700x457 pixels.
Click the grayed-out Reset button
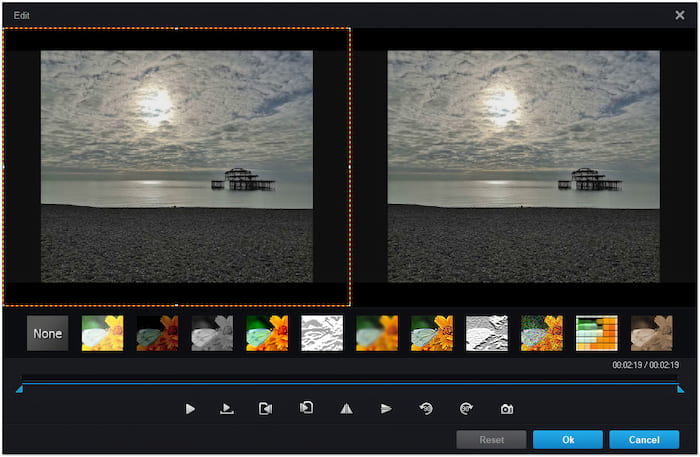pyautogui.click(x=491, y=439)
